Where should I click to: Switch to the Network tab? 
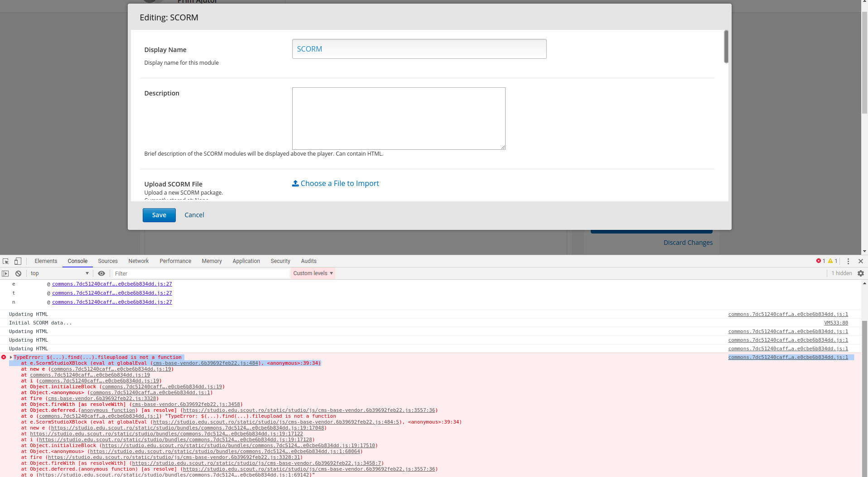click(138, 261)
